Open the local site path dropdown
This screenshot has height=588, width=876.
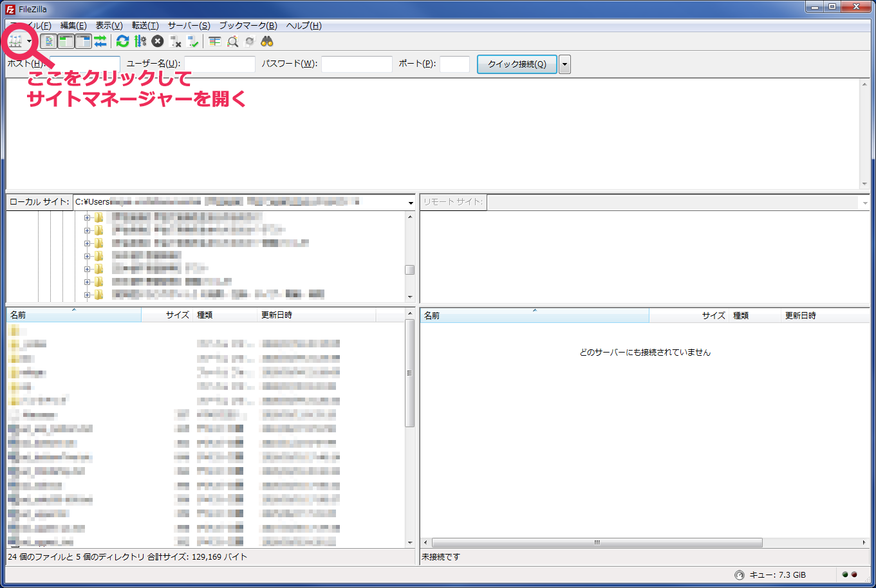(x=411, y=203)
